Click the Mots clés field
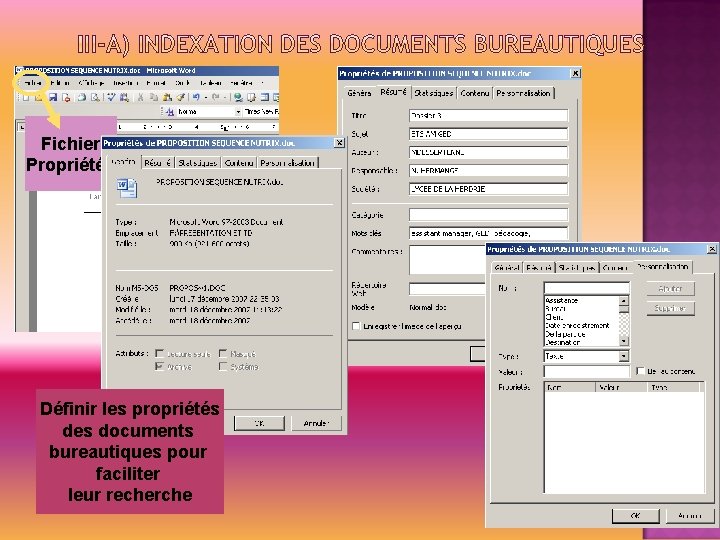 point(488,233)
